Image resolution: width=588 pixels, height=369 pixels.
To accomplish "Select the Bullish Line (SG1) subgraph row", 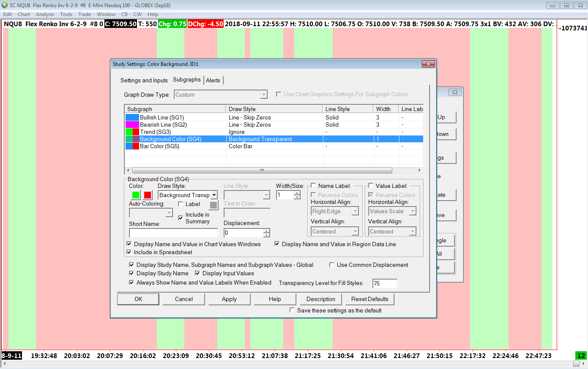I will pos(274,117).
